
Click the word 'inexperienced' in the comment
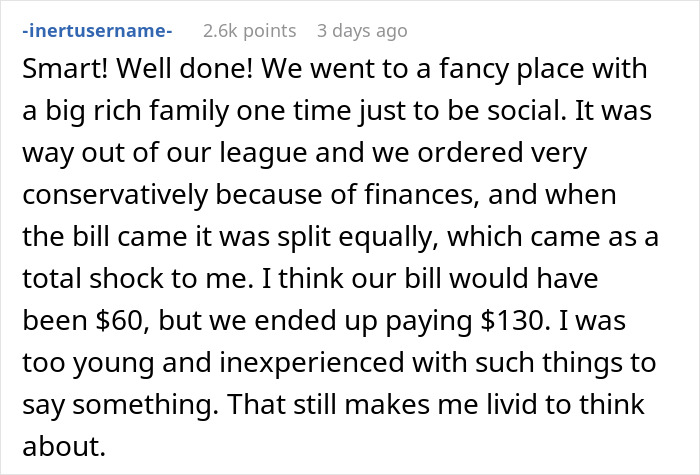pos(311,363)
